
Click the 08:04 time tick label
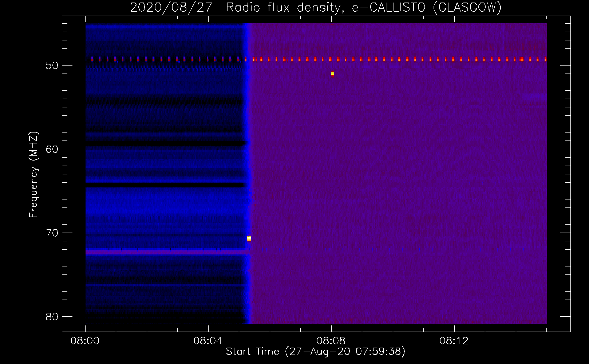tap(208, 341)
